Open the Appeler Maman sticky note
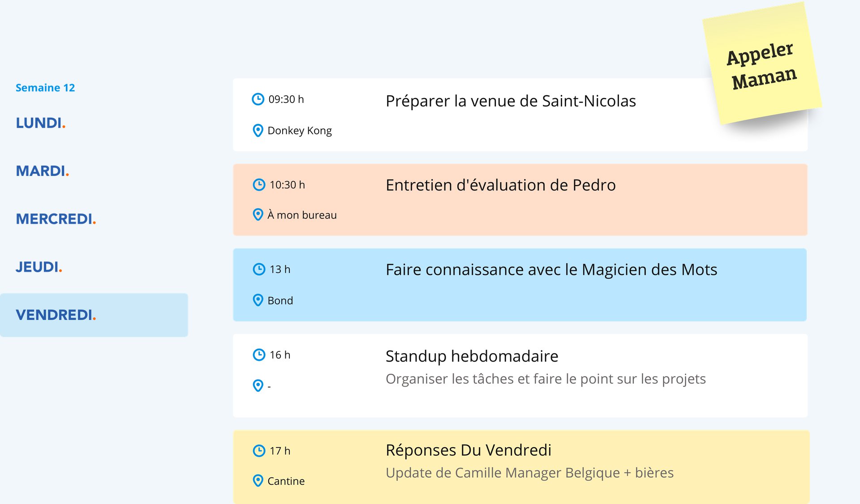 coord(762,64)
